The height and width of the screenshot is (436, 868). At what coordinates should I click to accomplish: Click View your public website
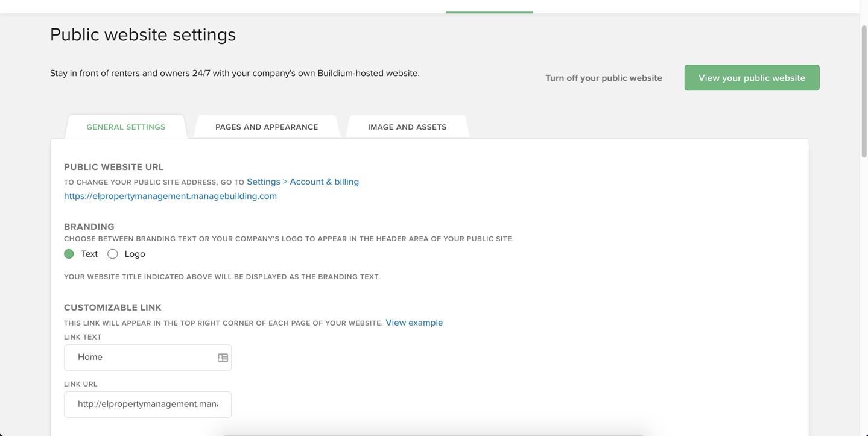(751, 77)
